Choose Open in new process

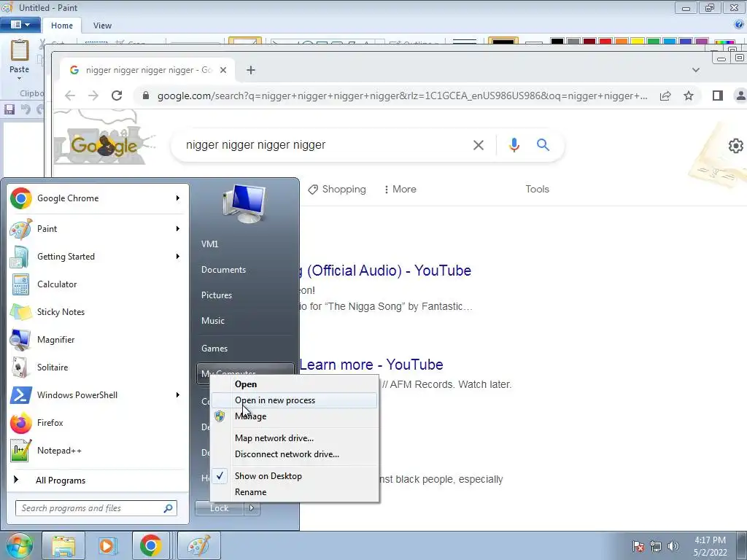point(295,400)
